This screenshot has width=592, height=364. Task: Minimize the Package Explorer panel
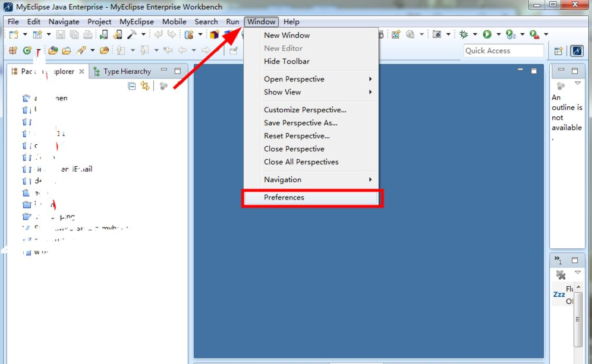164,70
